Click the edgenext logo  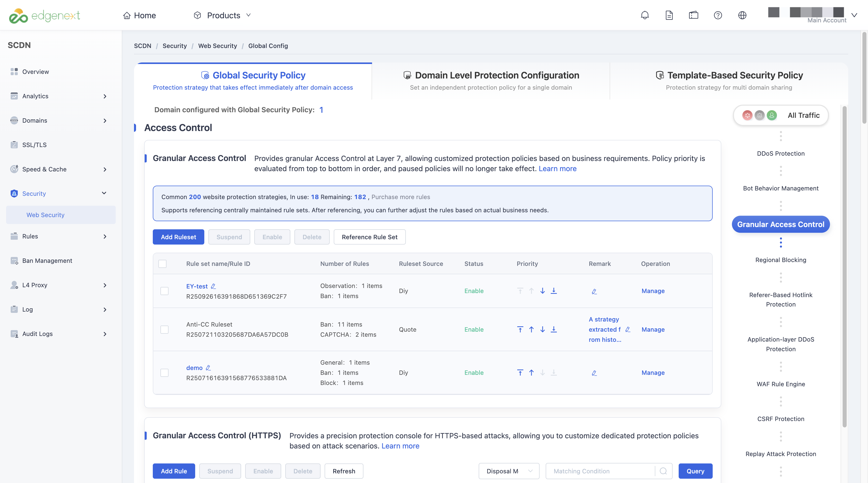click(x=44, y=15)
